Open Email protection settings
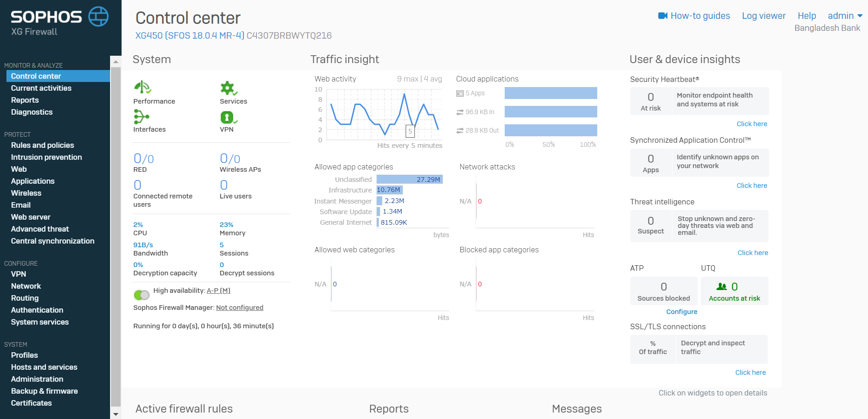 21,205
